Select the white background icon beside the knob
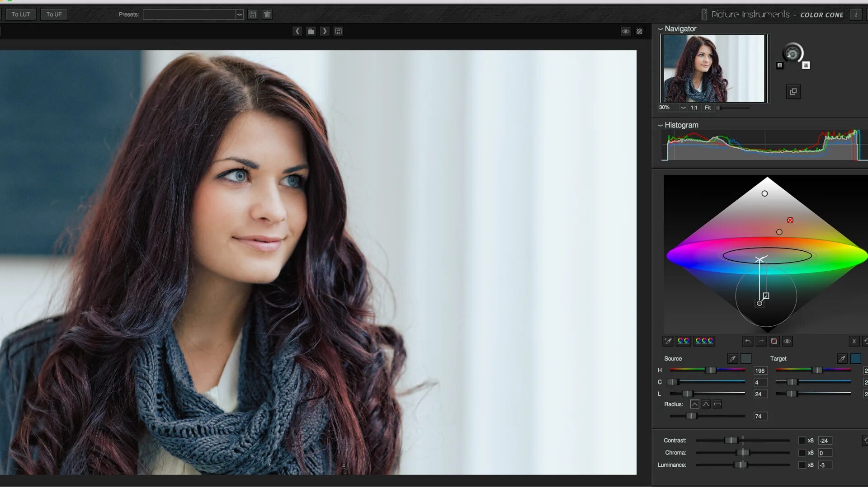Viewport: 868px width, 488px height. [x=806, y=66]
